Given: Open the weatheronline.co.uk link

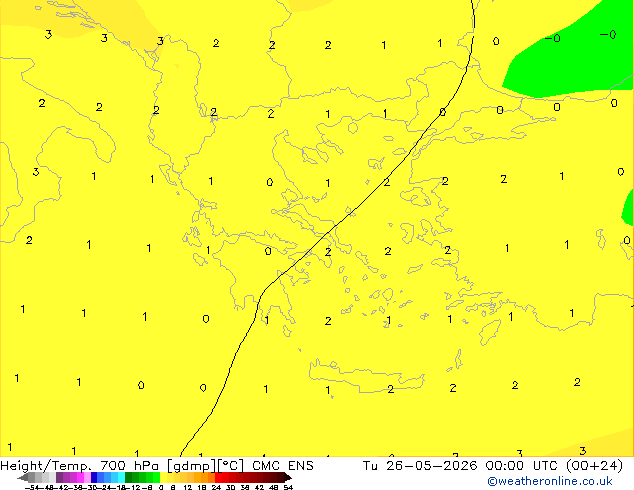Looking at the screenshot, I should point(550,481).
